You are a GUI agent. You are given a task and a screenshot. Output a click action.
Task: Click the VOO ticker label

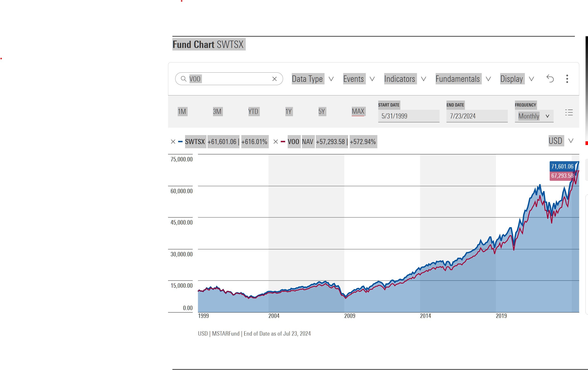point(294,142)
